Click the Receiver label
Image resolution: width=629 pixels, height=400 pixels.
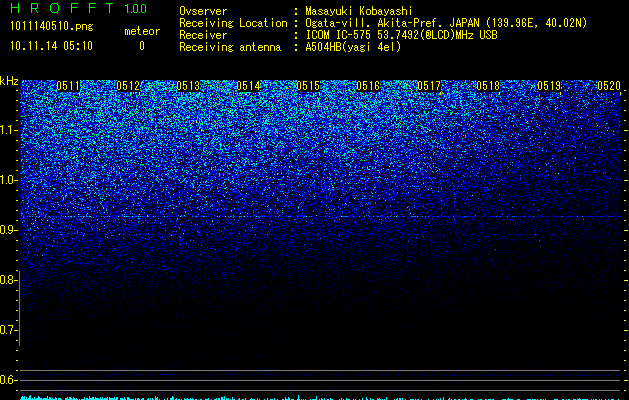pos(203,35)
